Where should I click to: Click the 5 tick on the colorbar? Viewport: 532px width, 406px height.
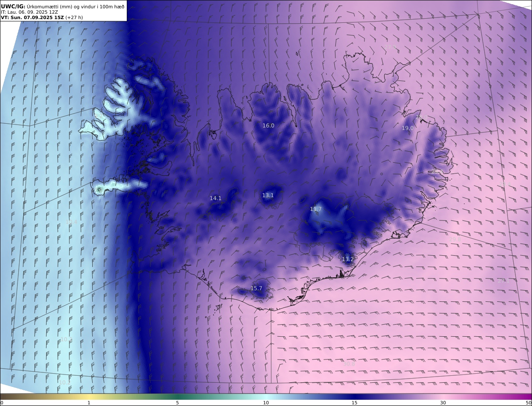pyautogui.click(x=177, y=403)
